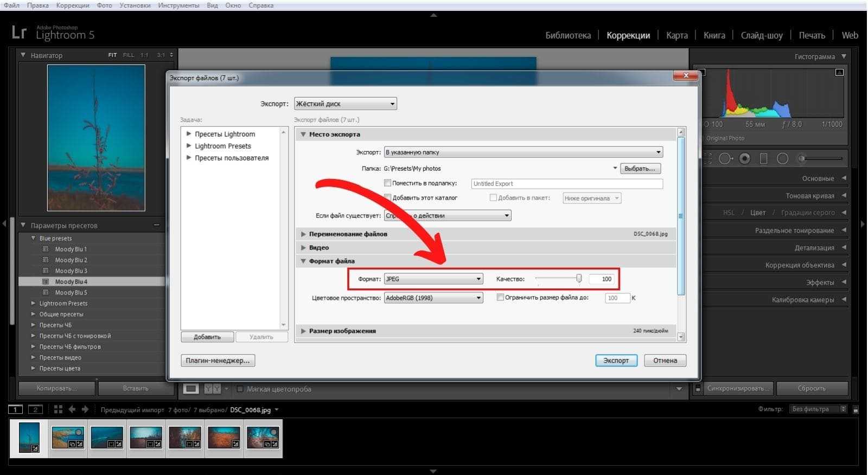Click the Качество quality slider handle
868x475 pixels.
[579, 279]
